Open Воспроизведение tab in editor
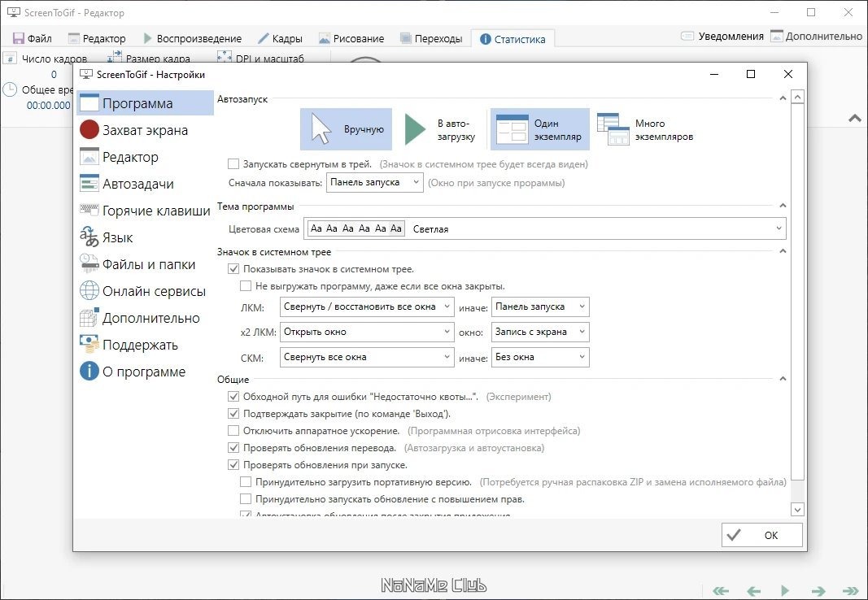The image size is (868, 600). pos(193,38)
